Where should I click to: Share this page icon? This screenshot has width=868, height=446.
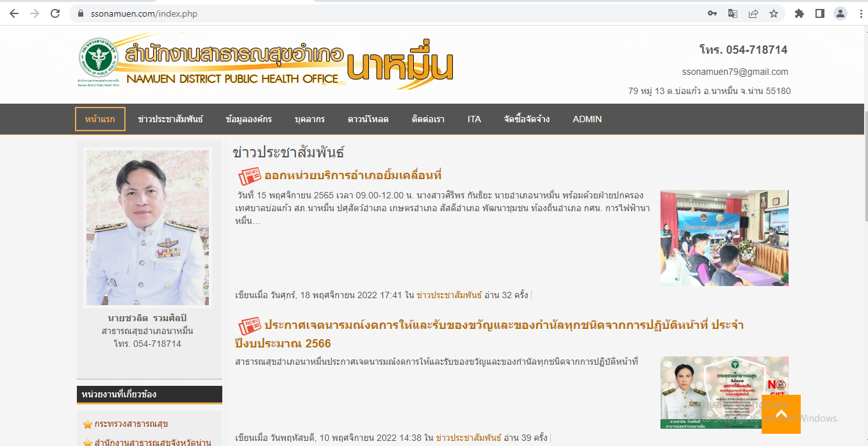753,13
